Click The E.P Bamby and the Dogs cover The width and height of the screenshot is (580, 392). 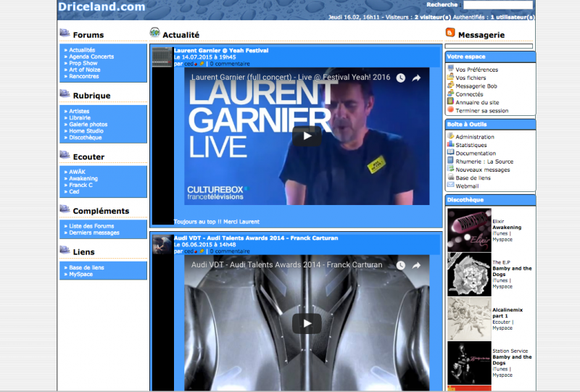(469, 275)
